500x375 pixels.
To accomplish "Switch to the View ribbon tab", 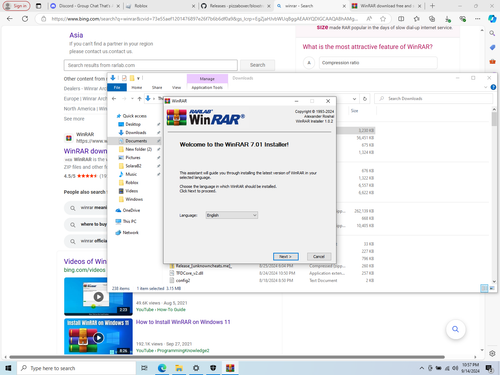I will [176, 87].
